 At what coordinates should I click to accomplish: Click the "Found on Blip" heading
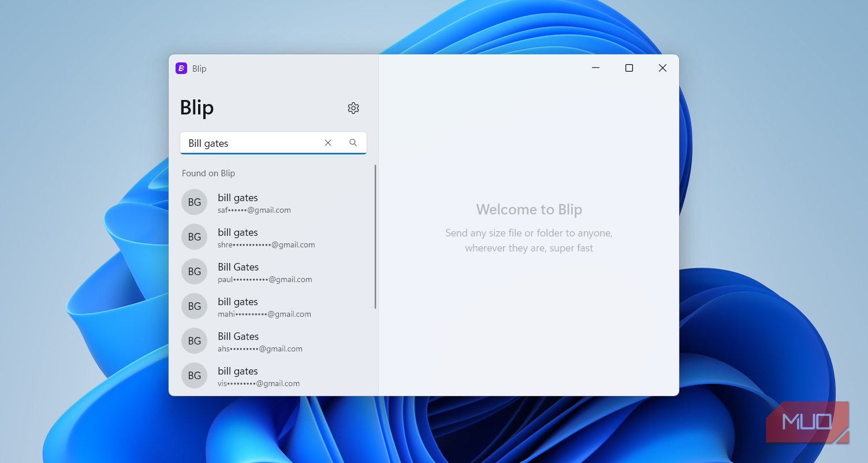click(x=208, y=173)
